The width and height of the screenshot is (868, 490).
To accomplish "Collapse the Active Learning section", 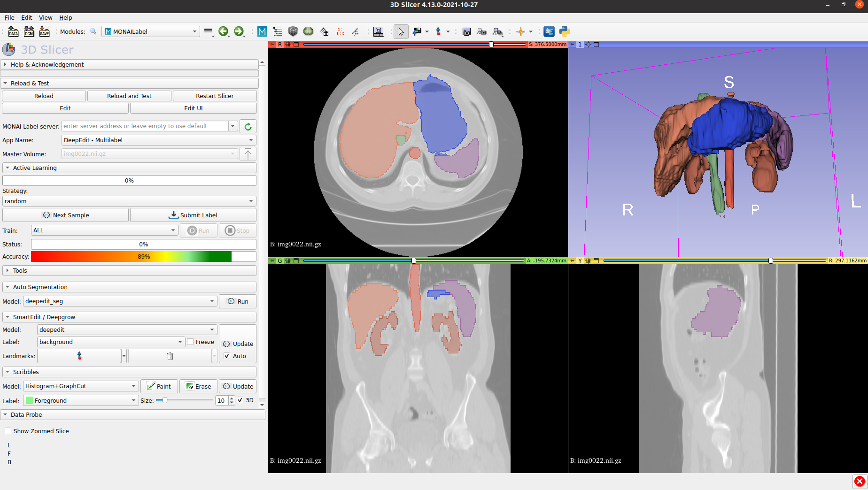I will (129, 168).
